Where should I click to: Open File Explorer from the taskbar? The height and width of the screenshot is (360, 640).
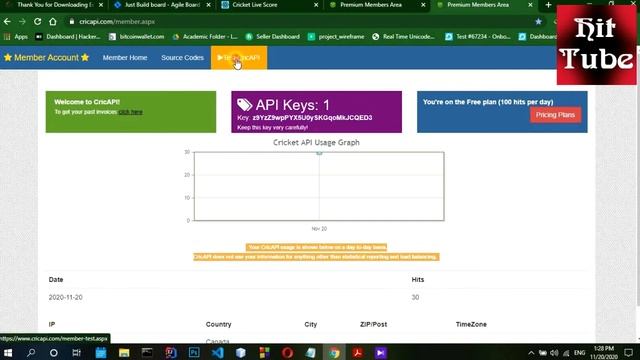coord(124,353)
